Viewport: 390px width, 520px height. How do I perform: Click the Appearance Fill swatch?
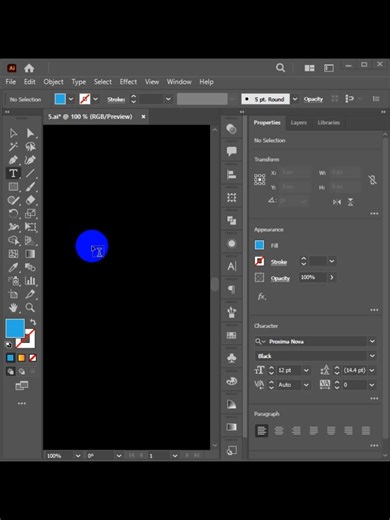click(x=259, y=245)
